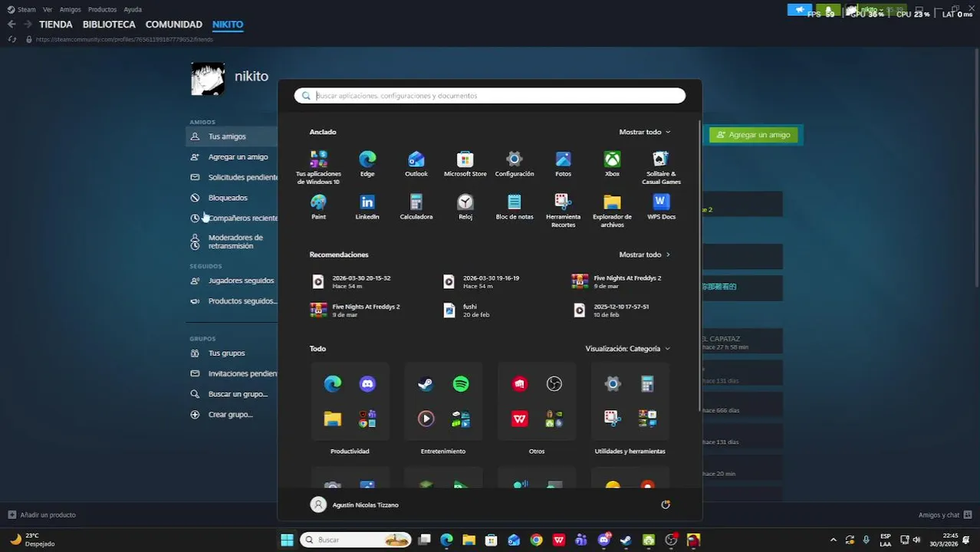Click the Windows Start button on taskbar
This screenshot has width=980, height=552.
point(287,540)
